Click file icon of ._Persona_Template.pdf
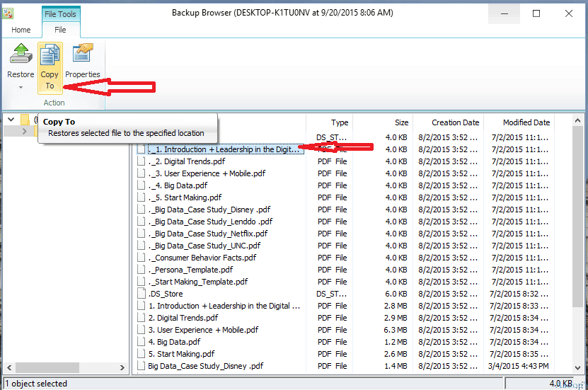 [141, 270]
